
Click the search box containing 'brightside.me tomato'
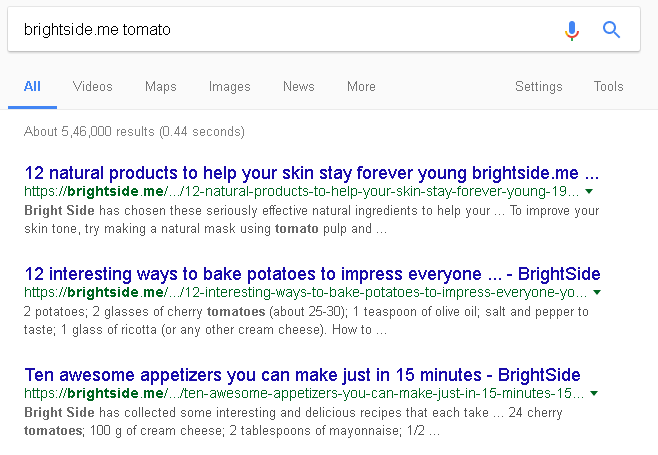(280, 30)
